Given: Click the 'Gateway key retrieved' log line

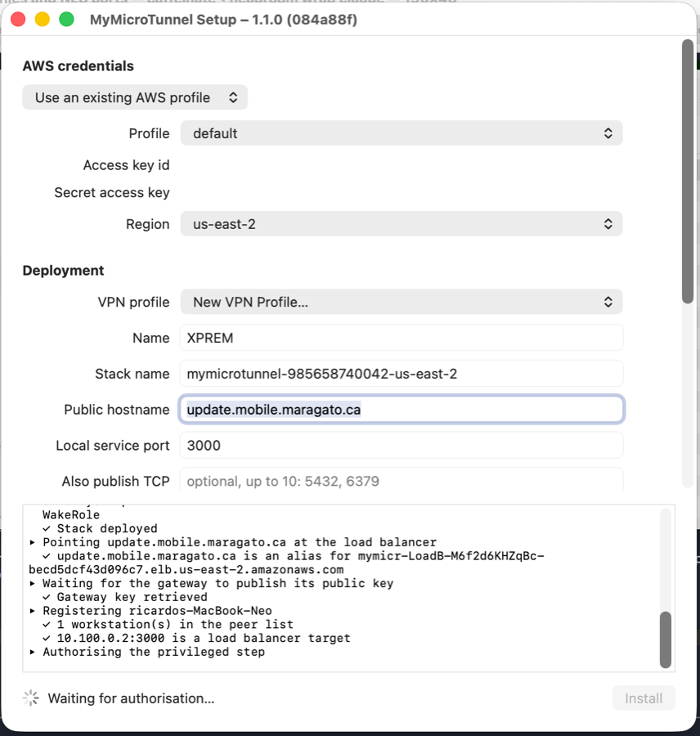Looking at the screenshot, I should [x=125, y=597].
